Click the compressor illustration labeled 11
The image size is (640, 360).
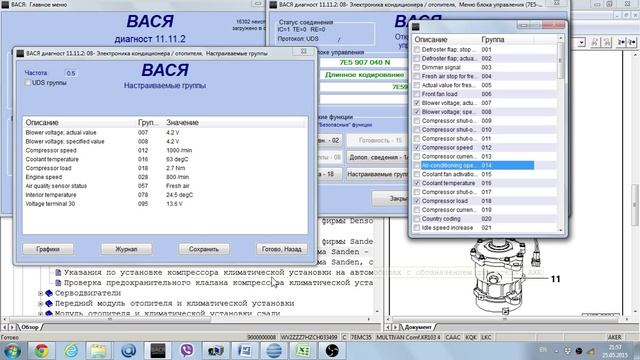(x=498, y=276)
